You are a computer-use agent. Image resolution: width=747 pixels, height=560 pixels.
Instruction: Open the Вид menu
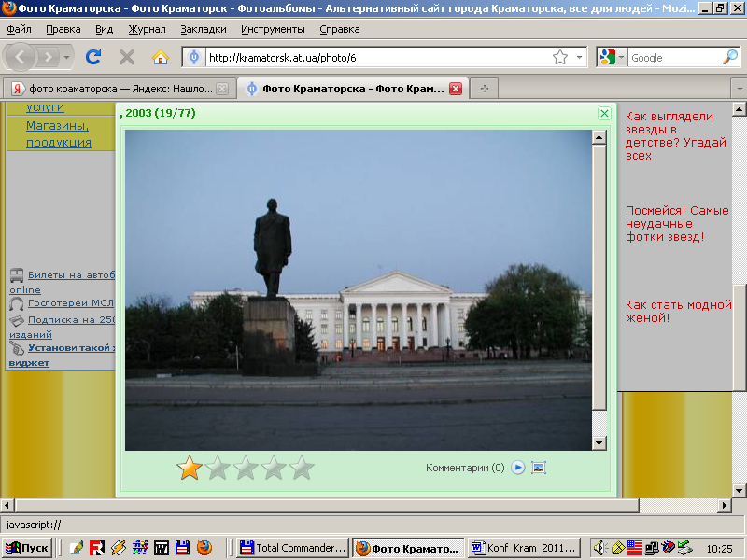104,29
